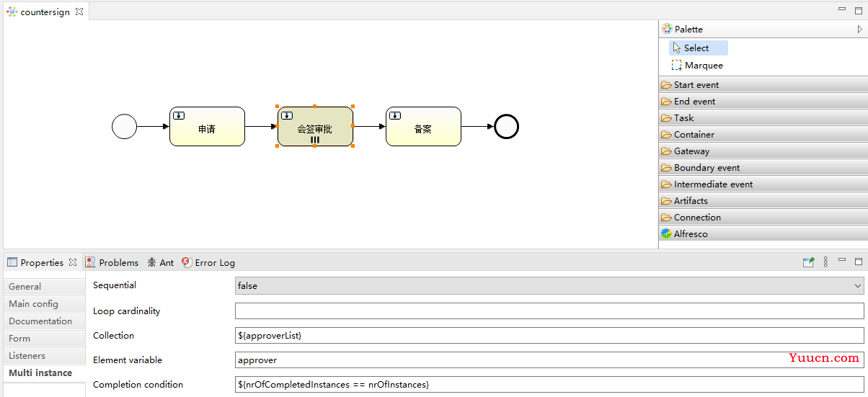Switch to the Ant view
The height and width of the screenshot is (397, 868).
160,262
